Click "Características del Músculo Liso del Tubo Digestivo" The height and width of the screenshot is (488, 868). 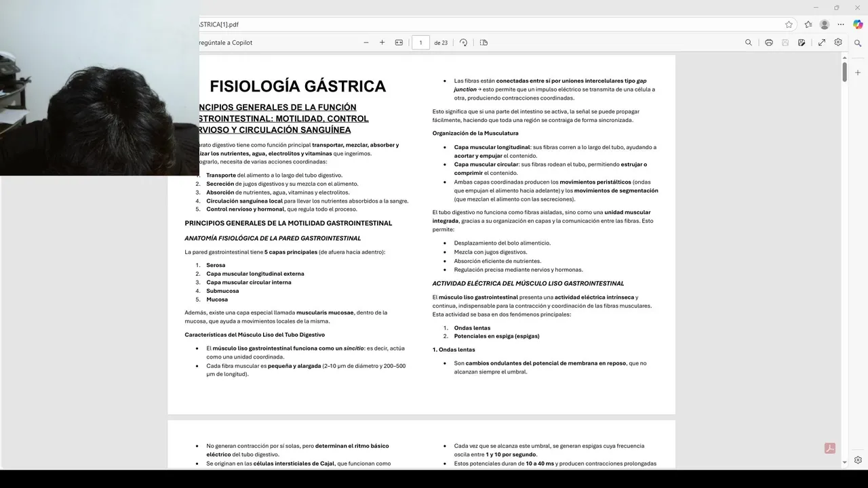254,335
